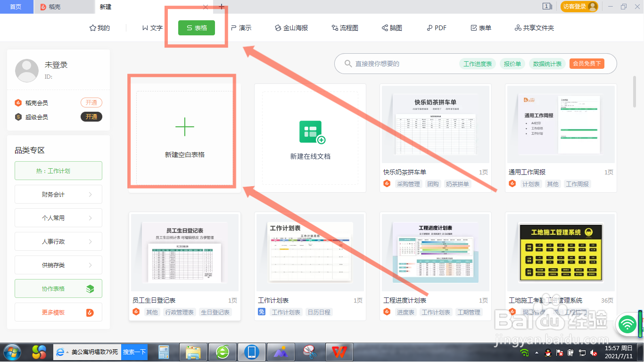The width and height of the screenshot is (644, 362).
Task: Select 报价单 search suggestion
Action: click(x=512, y=64)
